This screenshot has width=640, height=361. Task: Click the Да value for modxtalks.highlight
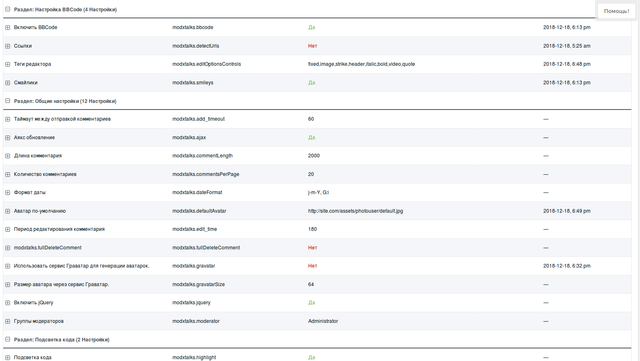(x=311, y=357)
